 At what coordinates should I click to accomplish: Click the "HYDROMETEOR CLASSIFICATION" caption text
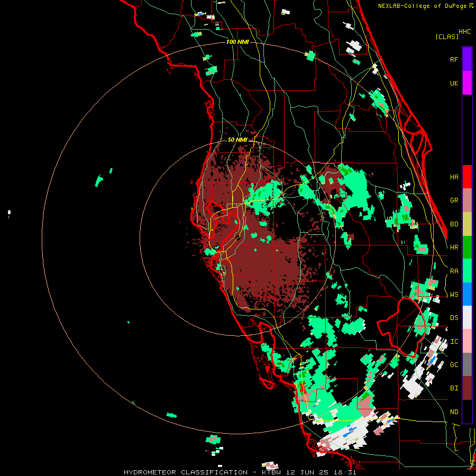click(x=186, y=472)
